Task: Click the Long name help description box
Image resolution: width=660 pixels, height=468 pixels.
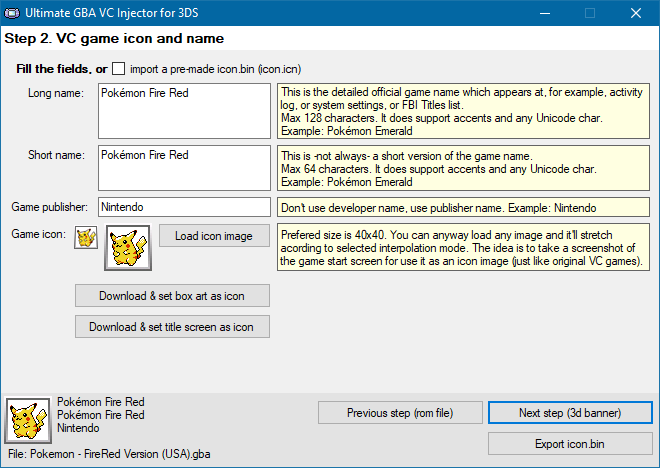Action: [x=463, y=111]
